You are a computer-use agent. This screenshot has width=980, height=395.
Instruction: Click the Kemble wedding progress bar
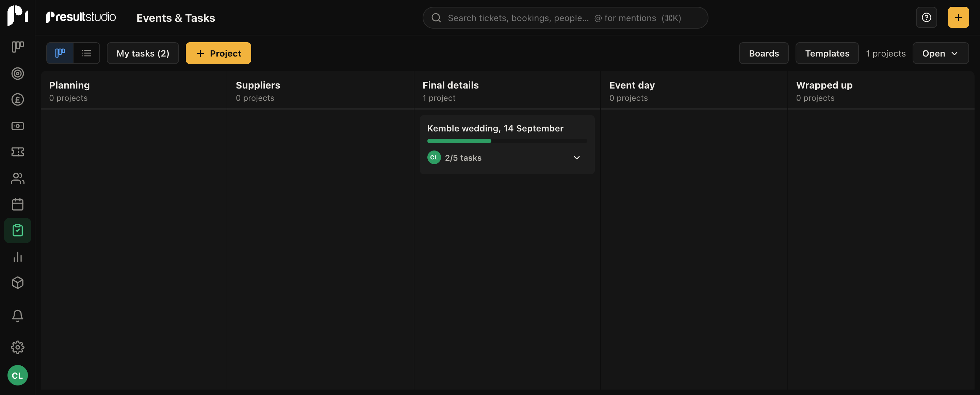coord(507,141)
